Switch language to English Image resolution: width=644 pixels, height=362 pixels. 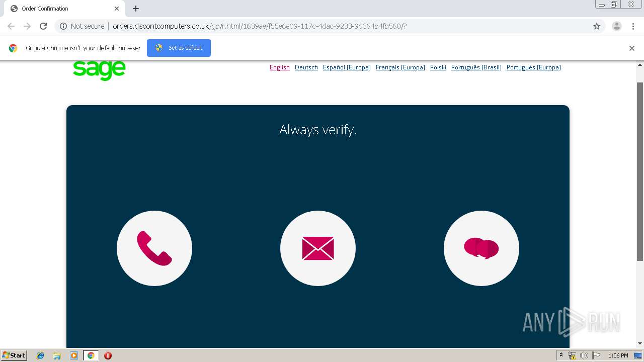(x=280, y=67)
